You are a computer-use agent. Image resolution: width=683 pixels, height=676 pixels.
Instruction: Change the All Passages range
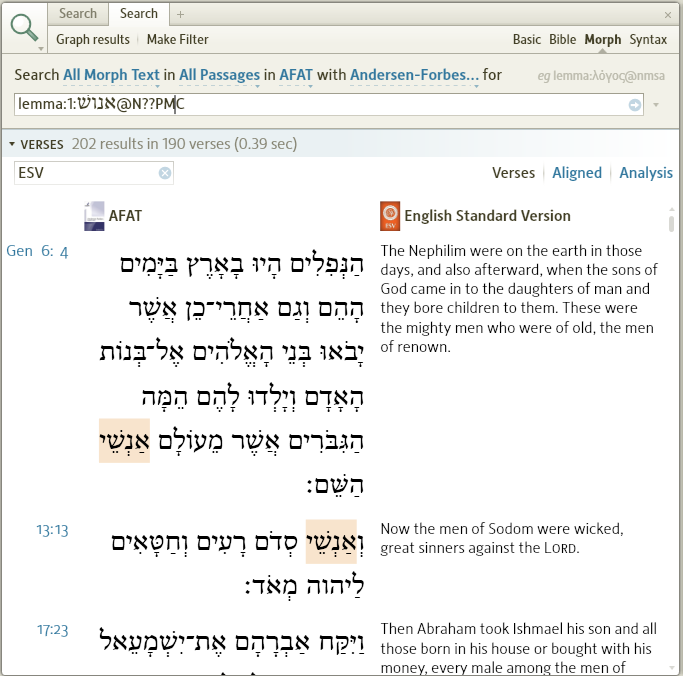tap(220, 75)
